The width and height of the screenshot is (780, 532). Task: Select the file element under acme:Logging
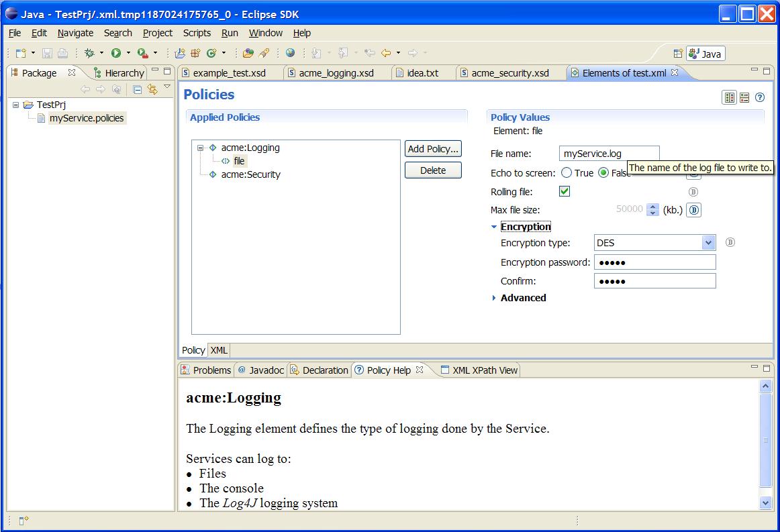[239, 161]
